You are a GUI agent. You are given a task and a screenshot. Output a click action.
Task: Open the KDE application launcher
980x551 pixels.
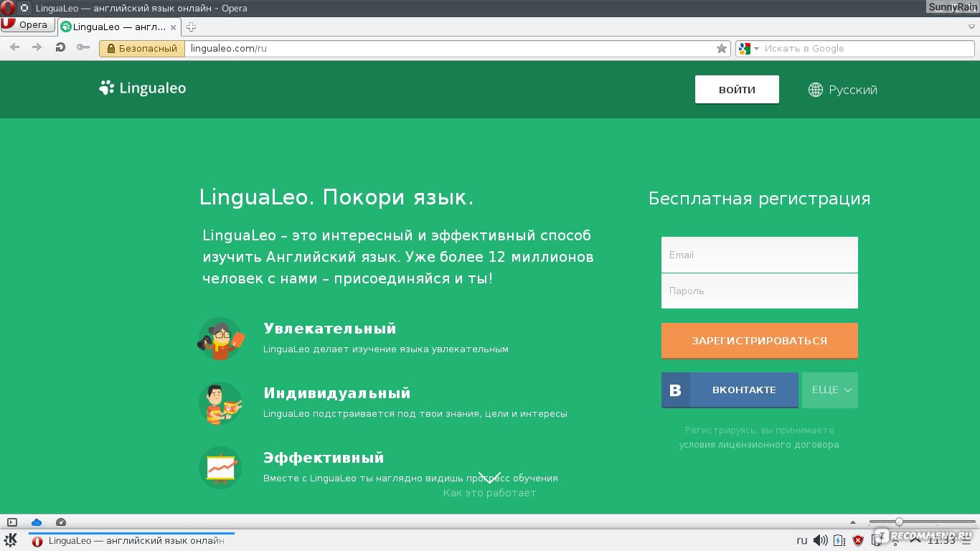[x=11, y=540]
